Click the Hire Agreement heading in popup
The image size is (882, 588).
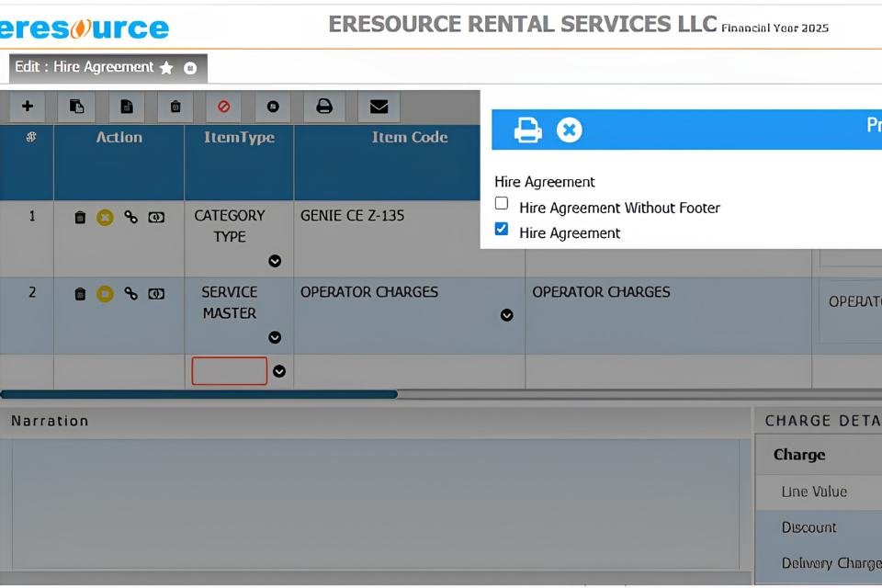tap(545, 182)
